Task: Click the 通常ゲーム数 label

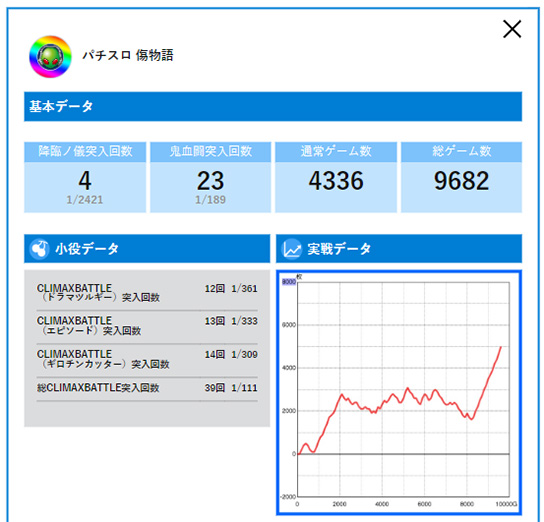Action: pos(336,151)
